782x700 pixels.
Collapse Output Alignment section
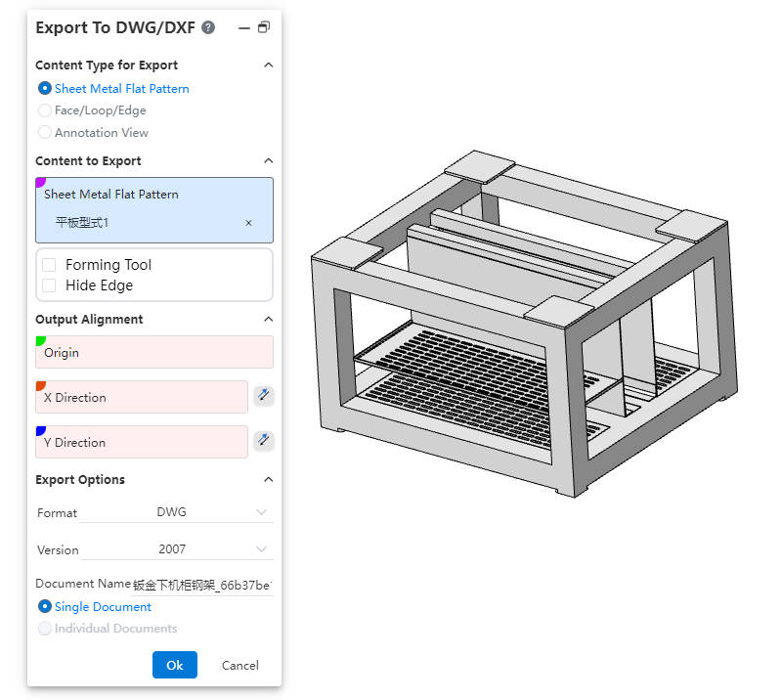coord(268,319)
